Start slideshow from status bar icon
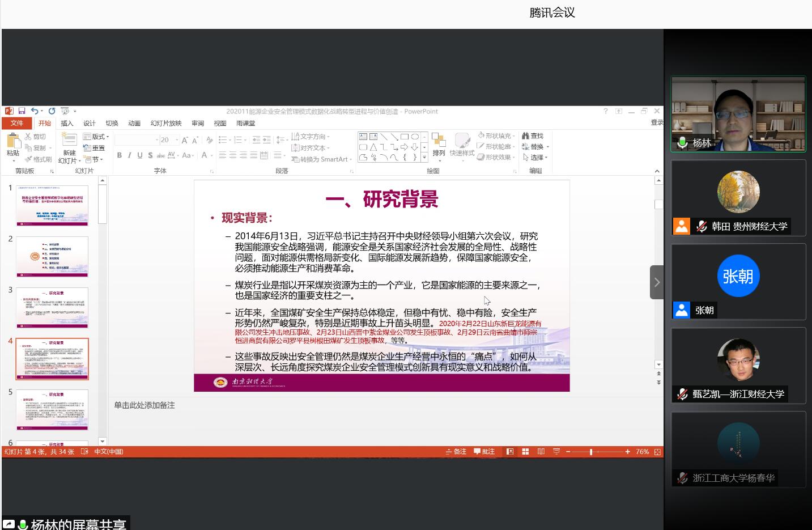 click(556, 452)
